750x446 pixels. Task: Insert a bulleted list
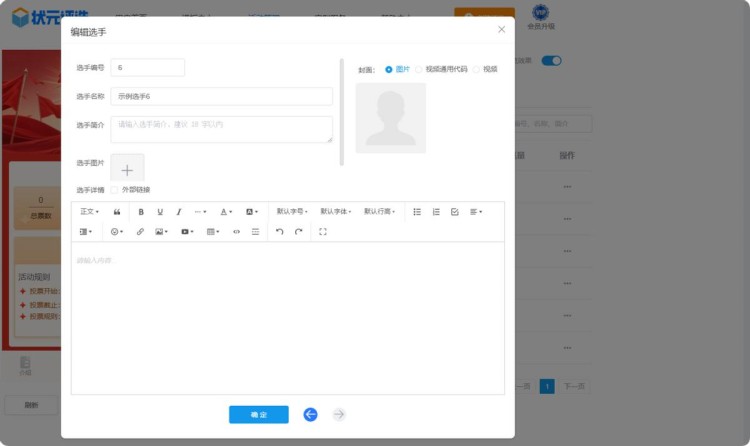coord(417,212)
